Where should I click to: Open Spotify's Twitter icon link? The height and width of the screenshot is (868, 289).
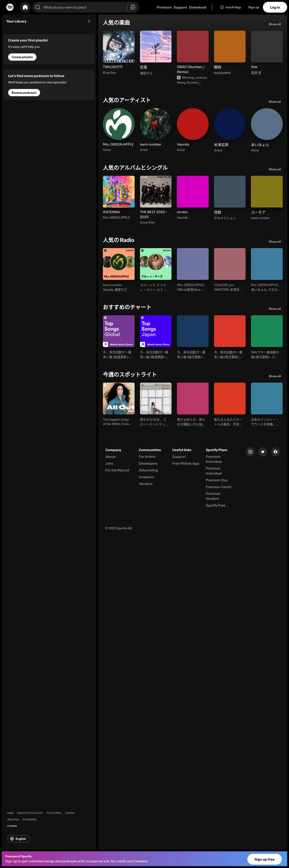[263, 452]
